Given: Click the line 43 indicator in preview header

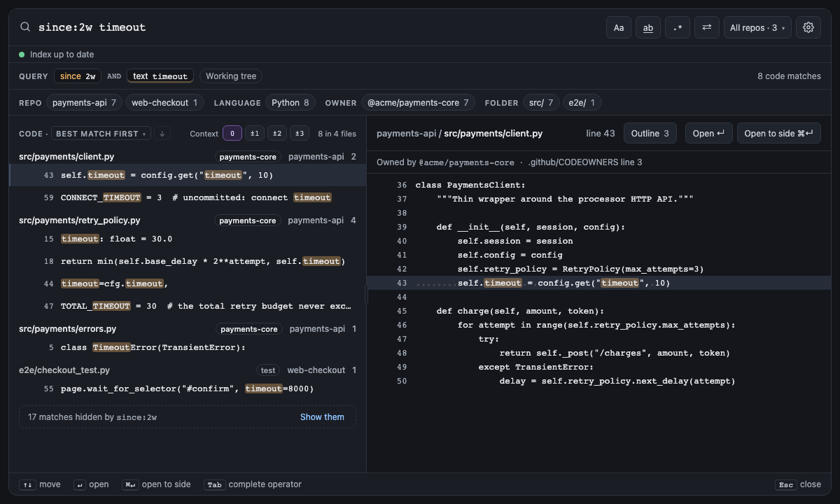Looking at the screenshot, I should 601,134.
